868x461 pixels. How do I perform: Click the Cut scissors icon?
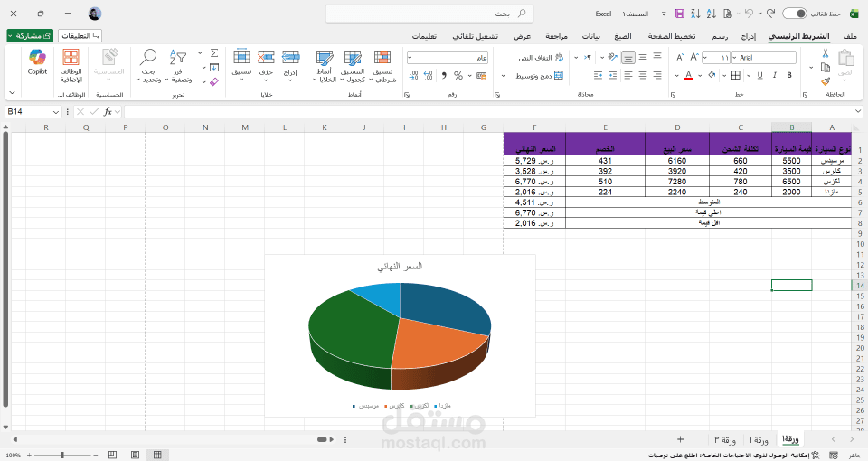[826, 53]
